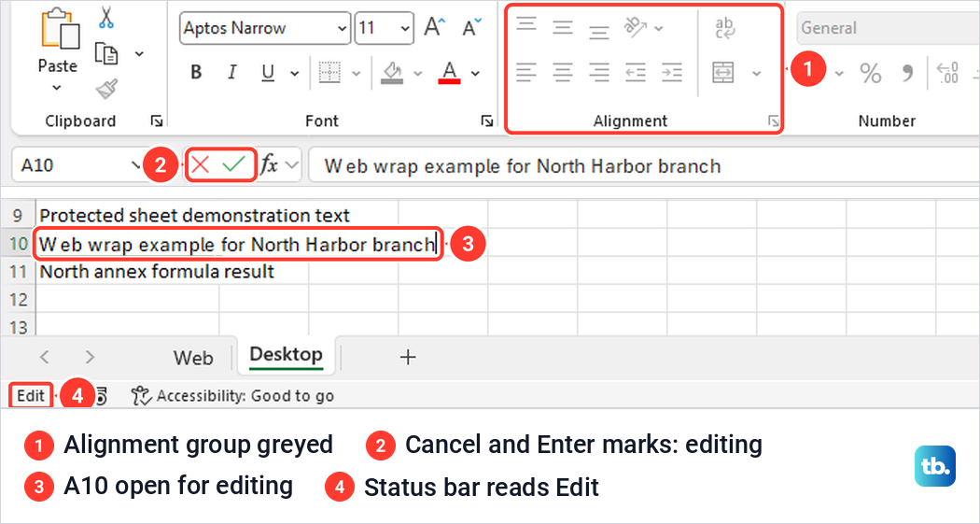The height and width of the screenshot is (524, 980).
Task: Select the Format Painter brush
Action: pyautogui.click(x=107, y=89)
